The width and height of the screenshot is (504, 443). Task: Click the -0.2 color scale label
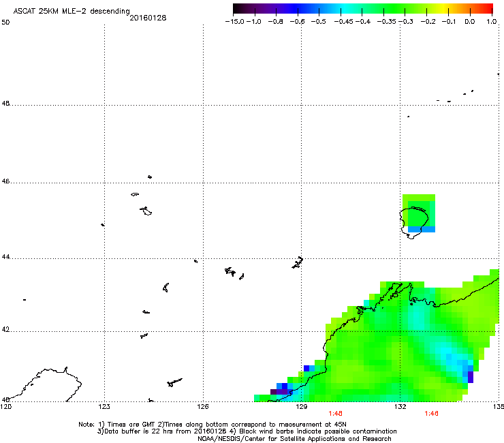click(x=428, y=22)
